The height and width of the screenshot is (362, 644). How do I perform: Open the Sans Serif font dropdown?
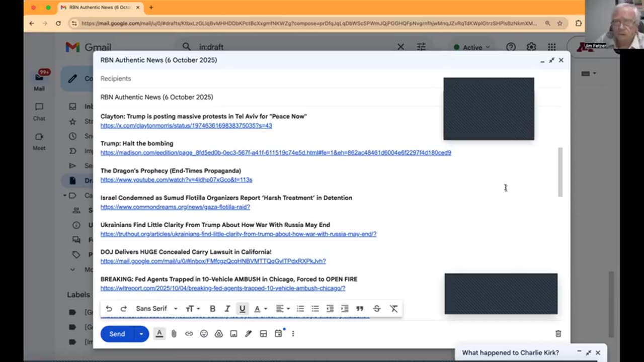(x=156, y=309)
